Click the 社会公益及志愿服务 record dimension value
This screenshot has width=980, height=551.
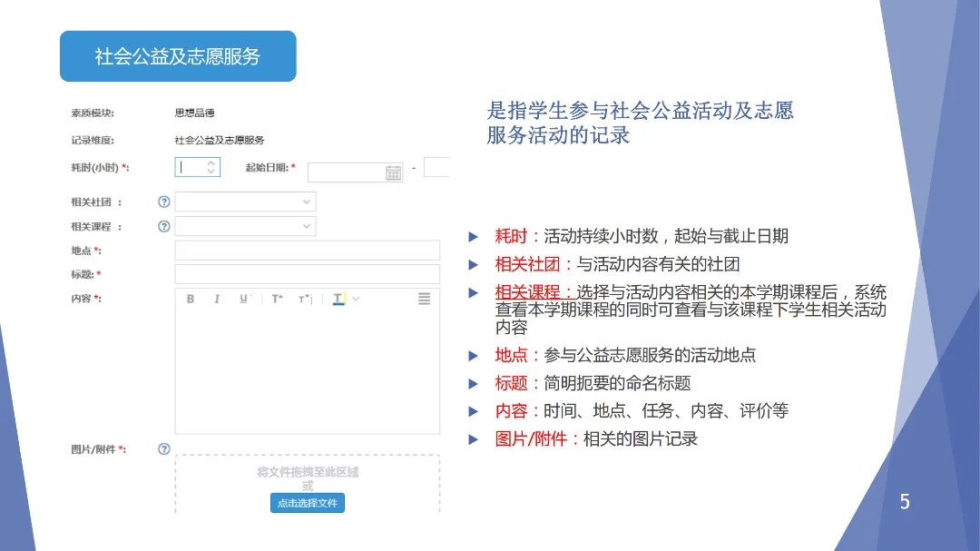pos(220,140)
